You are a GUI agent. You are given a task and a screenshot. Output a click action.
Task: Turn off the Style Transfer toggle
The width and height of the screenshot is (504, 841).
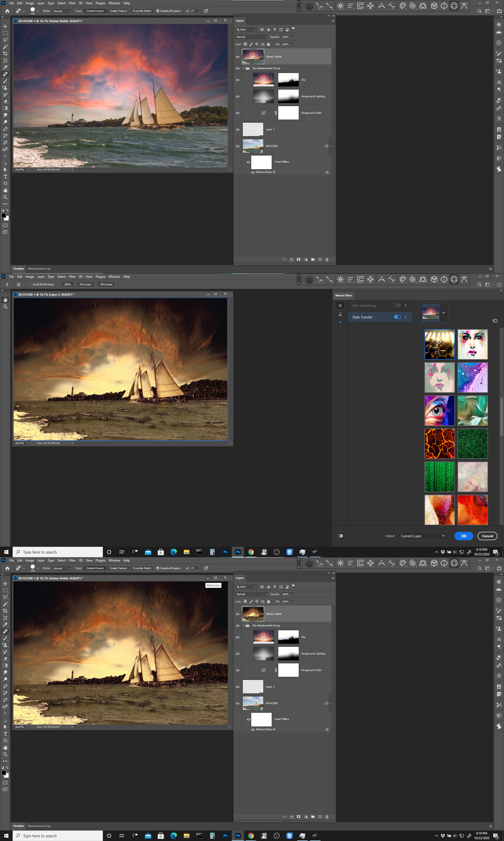(397, 317)
